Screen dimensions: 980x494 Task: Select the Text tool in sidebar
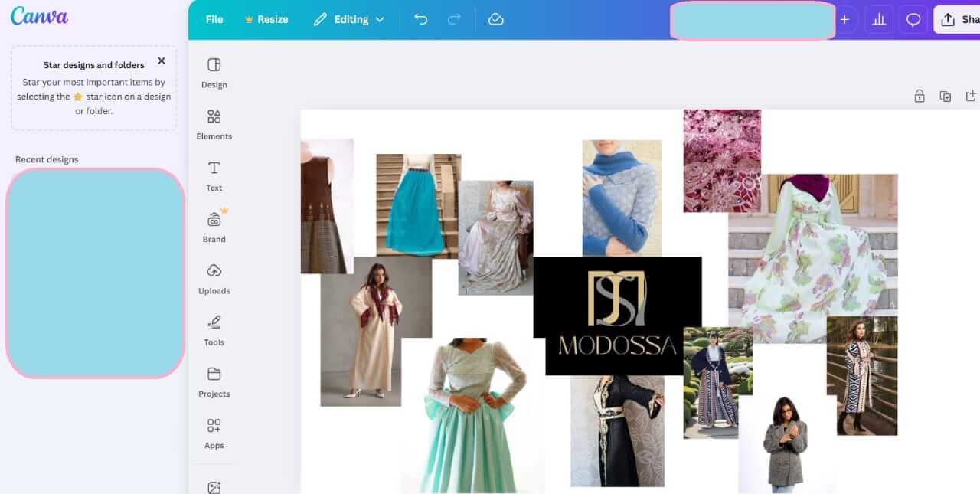point(214,175)
